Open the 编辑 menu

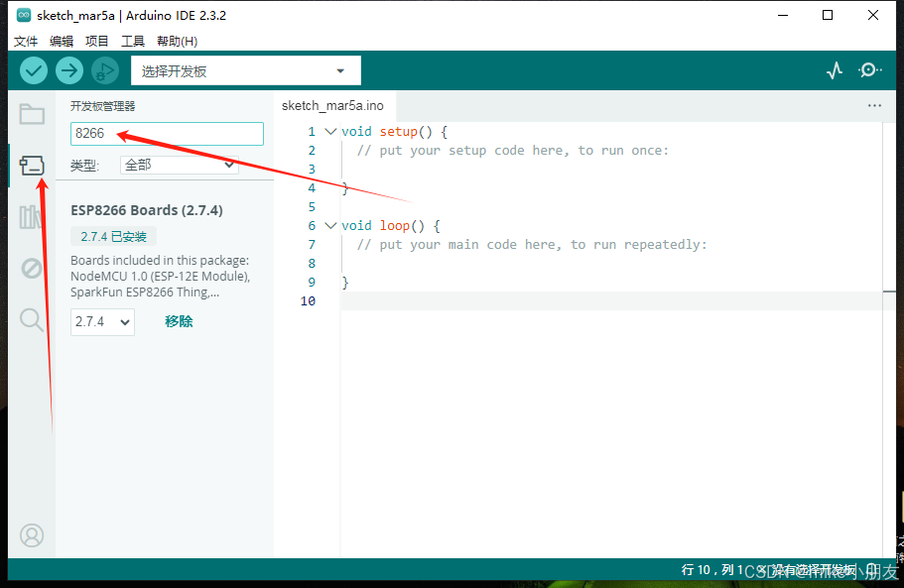pos(62,42)
